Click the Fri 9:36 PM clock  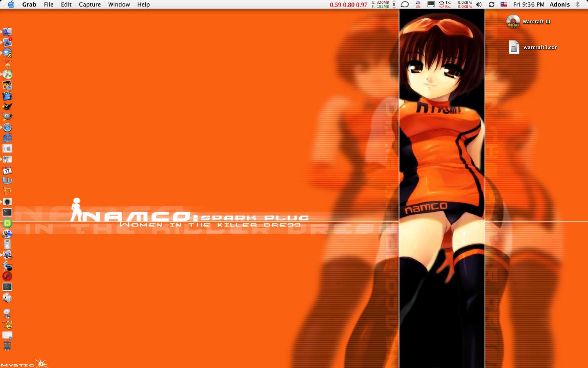click(x=529, y=4)
